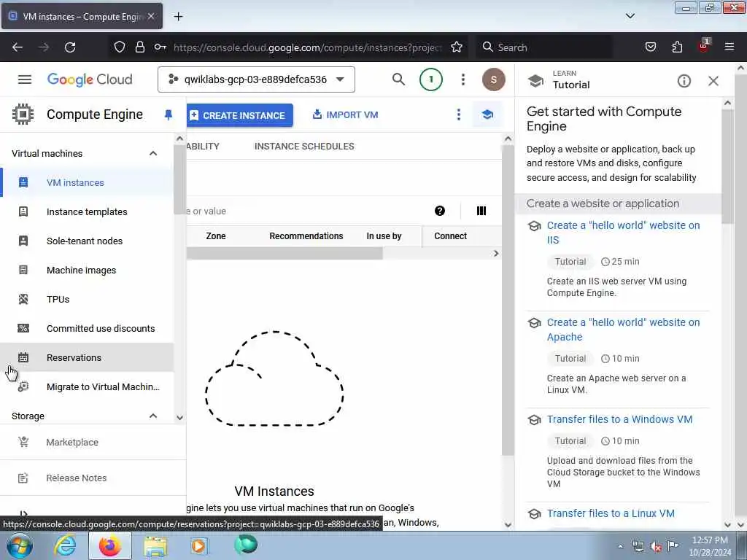Open Instance templates page

click(87, 211)
